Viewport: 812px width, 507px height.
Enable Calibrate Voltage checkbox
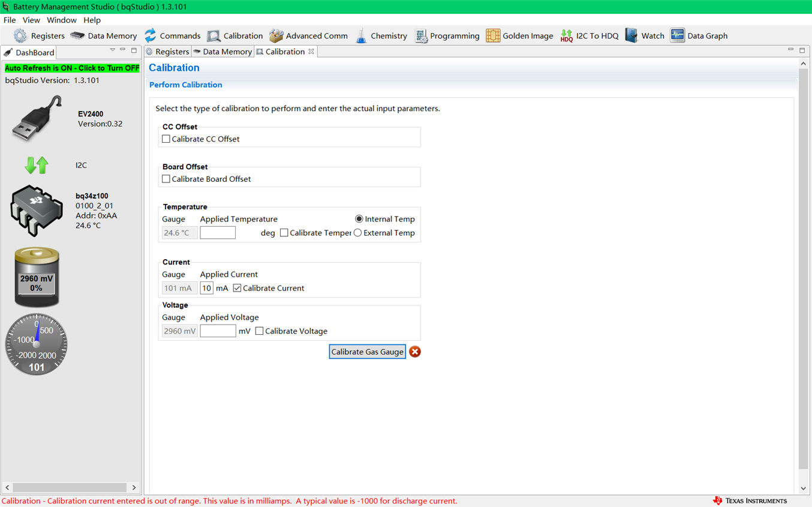click(x=260, y=331)
